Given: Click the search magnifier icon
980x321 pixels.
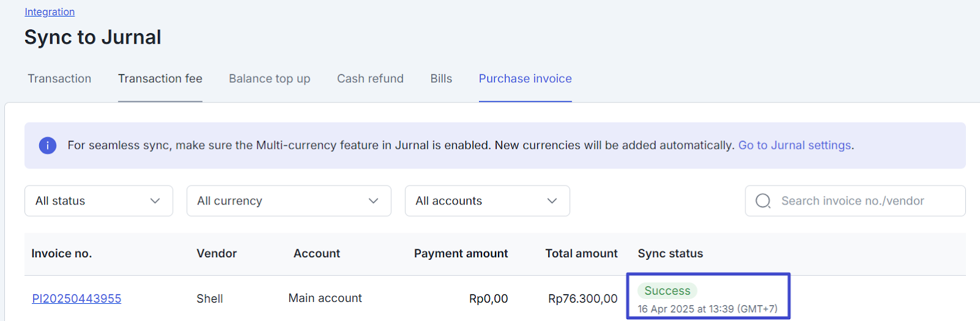Looking at the screenshot, I should tap(763, 201).
